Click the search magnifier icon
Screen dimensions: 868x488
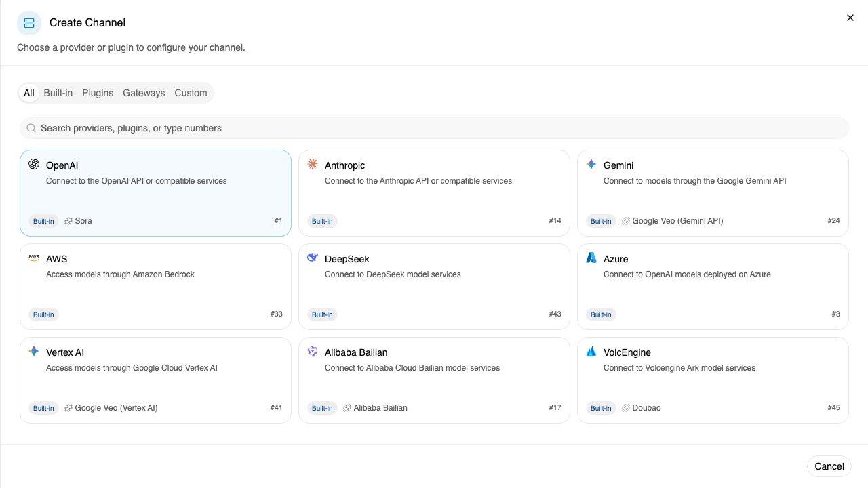[x=31, y=128]
